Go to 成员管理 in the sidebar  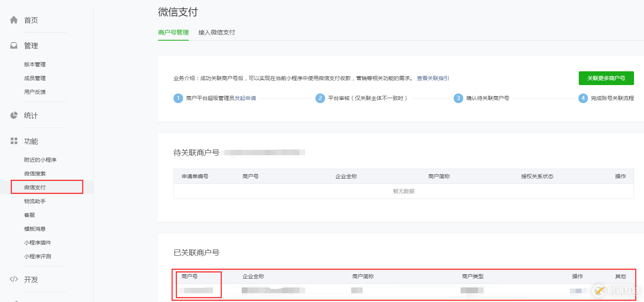coord(35,78)
